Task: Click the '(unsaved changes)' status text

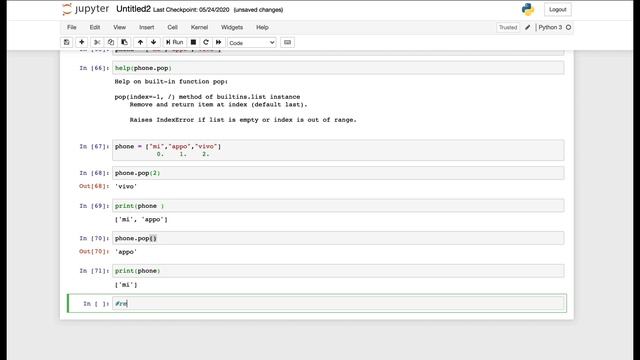Action: tap(258, 10)
